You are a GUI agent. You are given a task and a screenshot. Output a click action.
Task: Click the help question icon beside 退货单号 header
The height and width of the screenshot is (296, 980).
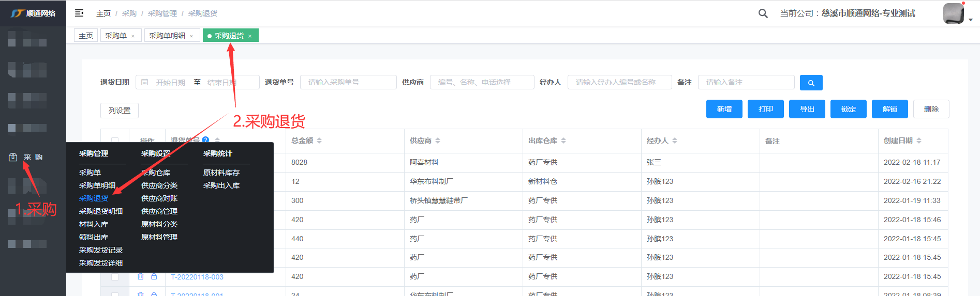[x=205, y=140]
